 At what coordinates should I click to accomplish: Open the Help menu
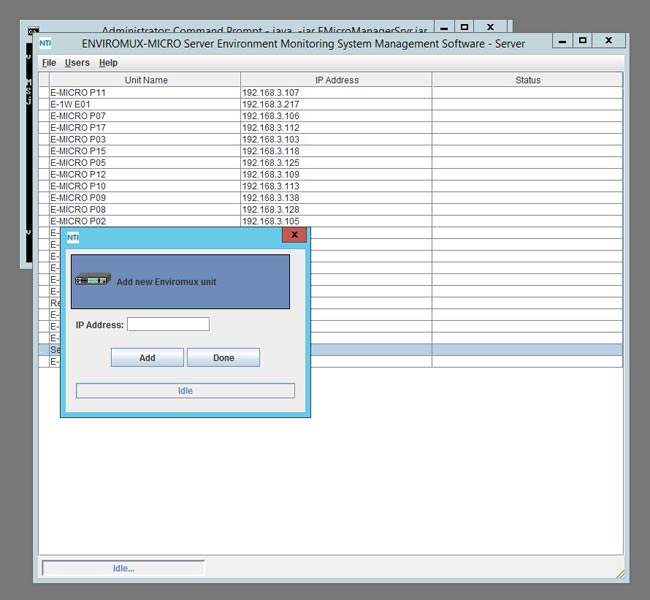(108, 63)
